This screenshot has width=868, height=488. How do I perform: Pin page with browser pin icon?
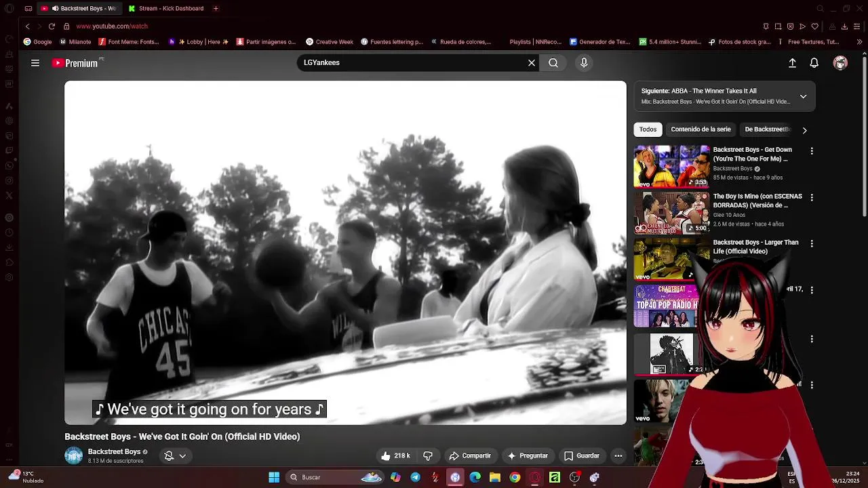click(766, 26)
